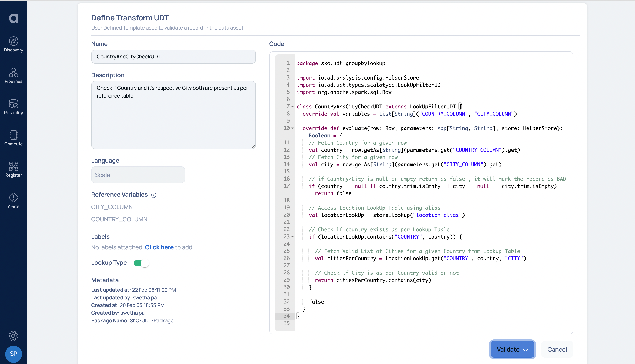Click the SP user avatar
The width and height of the screenshot is (635, 364).
pos(13,354)
